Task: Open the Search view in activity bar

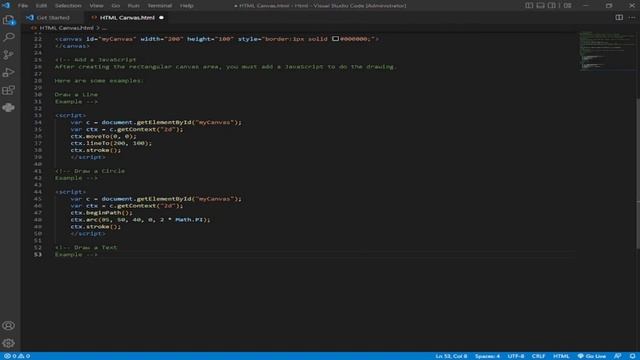Action: tap(9, 37)
